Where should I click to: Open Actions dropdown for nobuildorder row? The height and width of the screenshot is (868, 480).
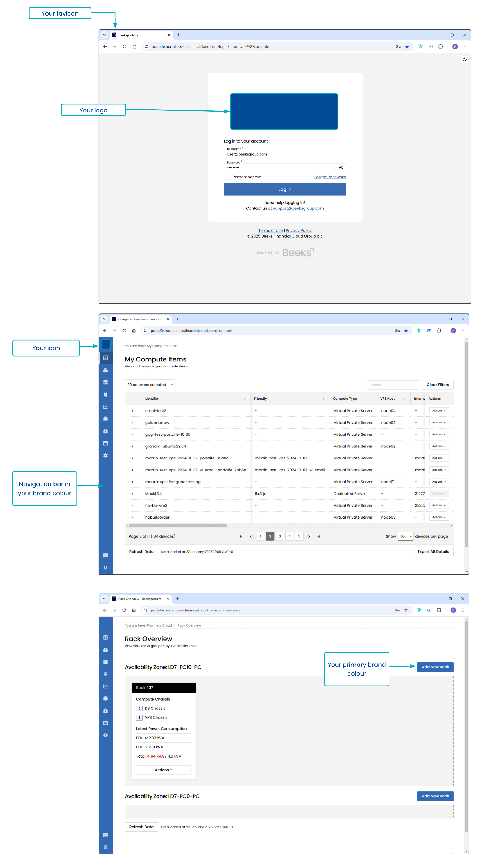(439, 517)
